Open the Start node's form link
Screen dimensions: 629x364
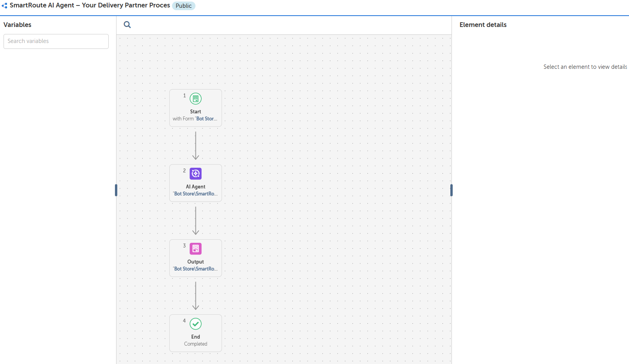pyautogui.click(x=206, y=119)
